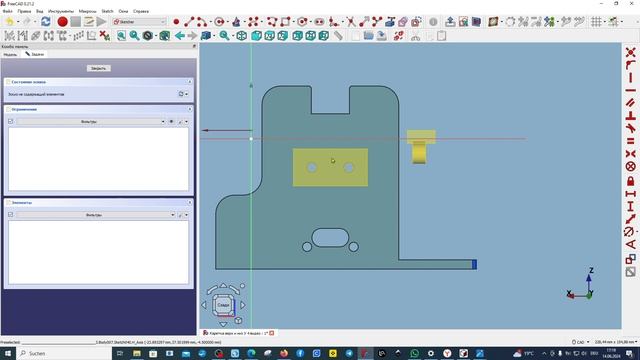Rotate view up with navigation cube arrow
This screenshot has width=640, height=360.
click(223, 286)
